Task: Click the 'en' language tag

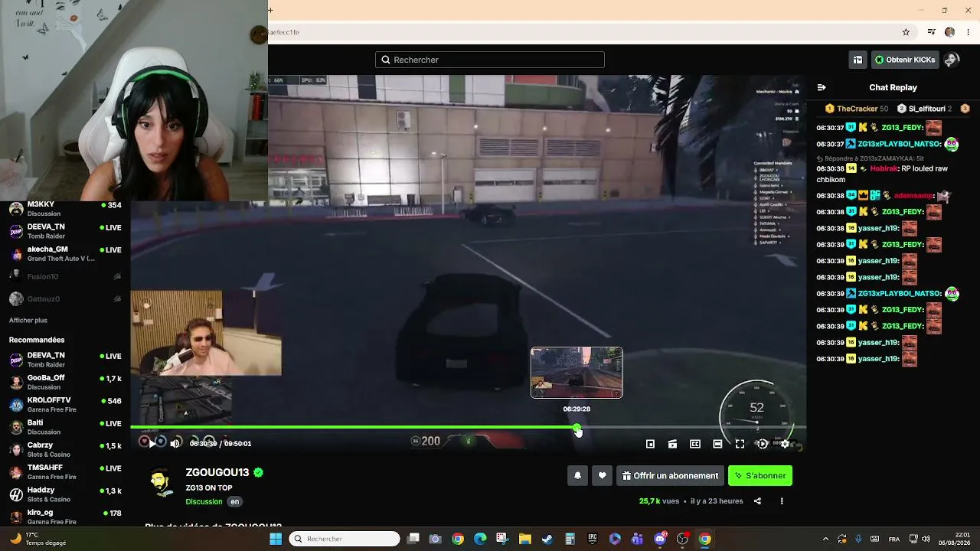Action: pos(235,502)
